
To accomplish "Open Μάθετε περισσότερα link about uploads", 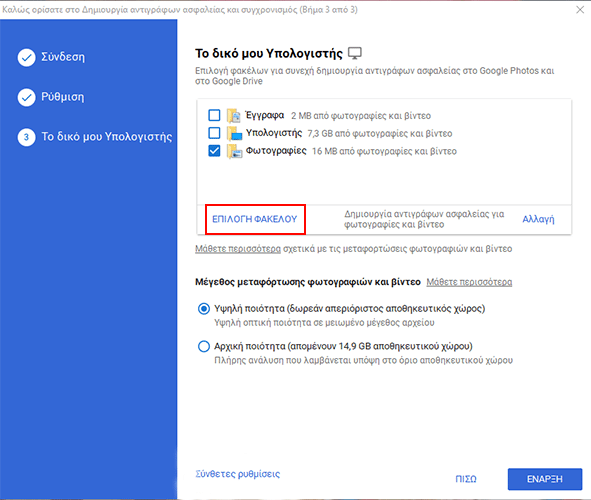I will pyautogui.click(x=238, y=249).
